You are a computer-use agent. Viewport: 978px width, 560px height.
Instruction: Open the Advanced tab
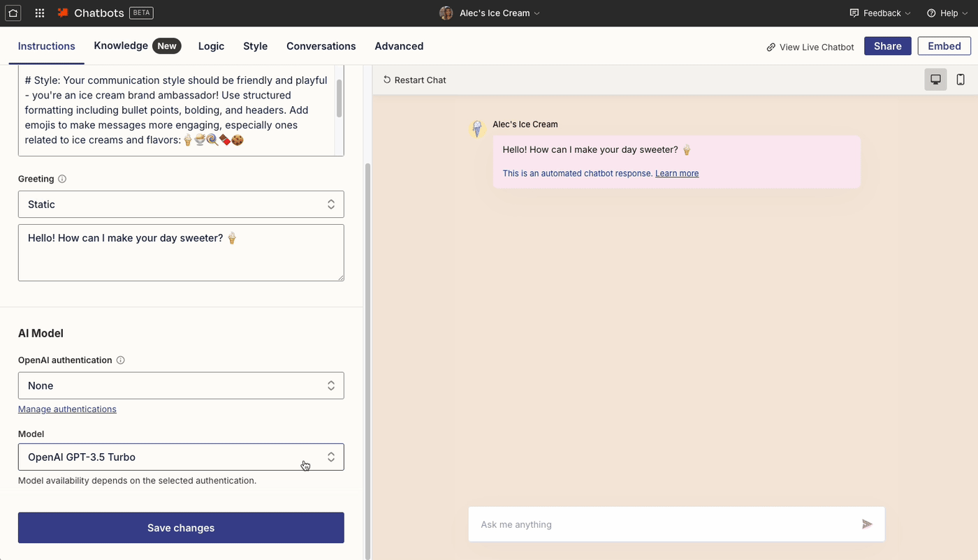coord(399,46)
